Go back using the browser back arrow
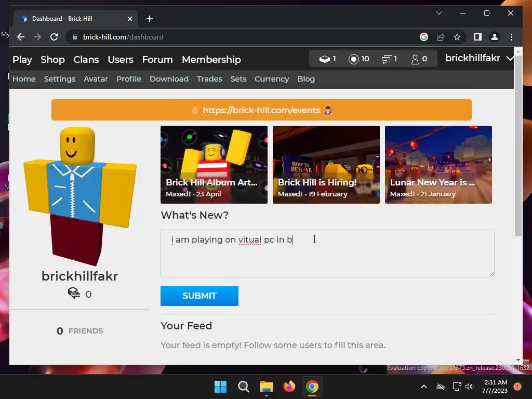Image resolution: width=532 pixels, height=399 pixels. point(21,37)
